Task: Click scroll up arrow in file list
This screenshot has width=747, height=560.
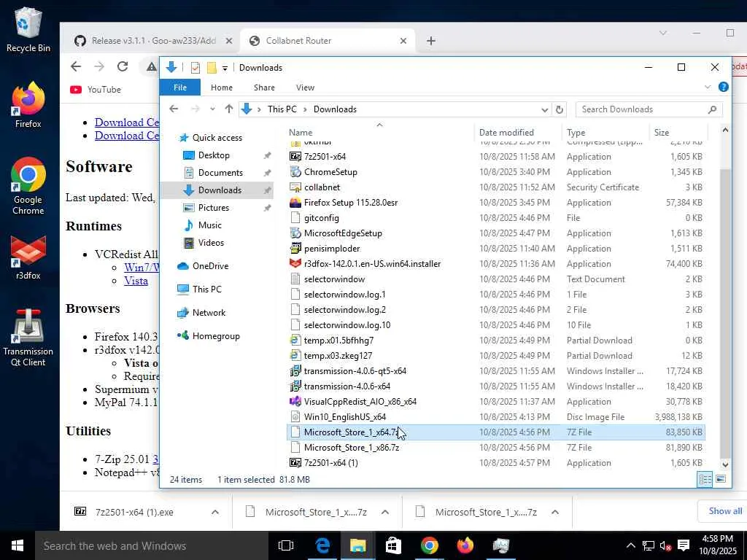Action: (x=725, y=130)
